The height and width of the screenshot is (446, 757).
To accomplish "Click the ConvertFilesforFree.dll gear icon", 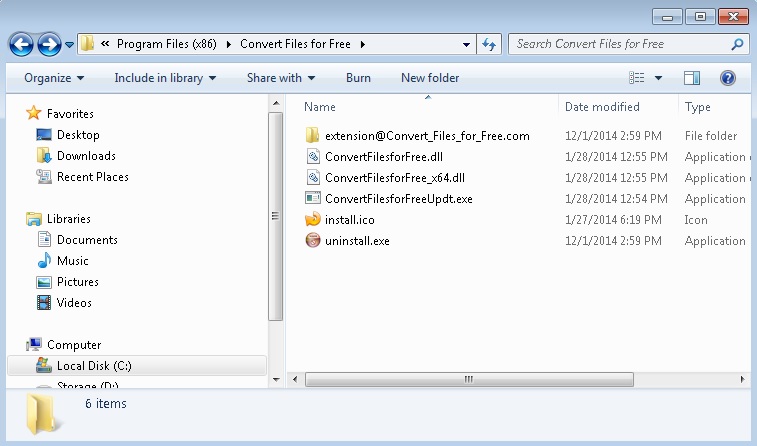I will 313,156.
